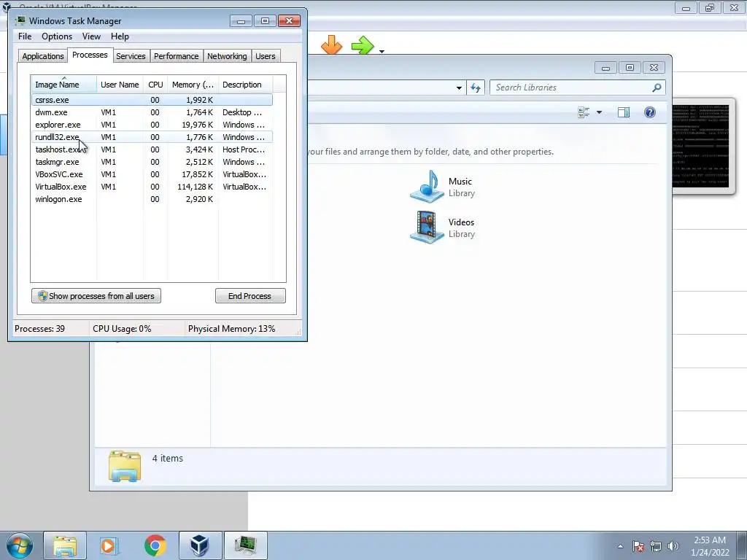The width and height of the screenshot is (747, 560).
Task: Sort processes by User Name column
Action: click(x=120, y=85)
